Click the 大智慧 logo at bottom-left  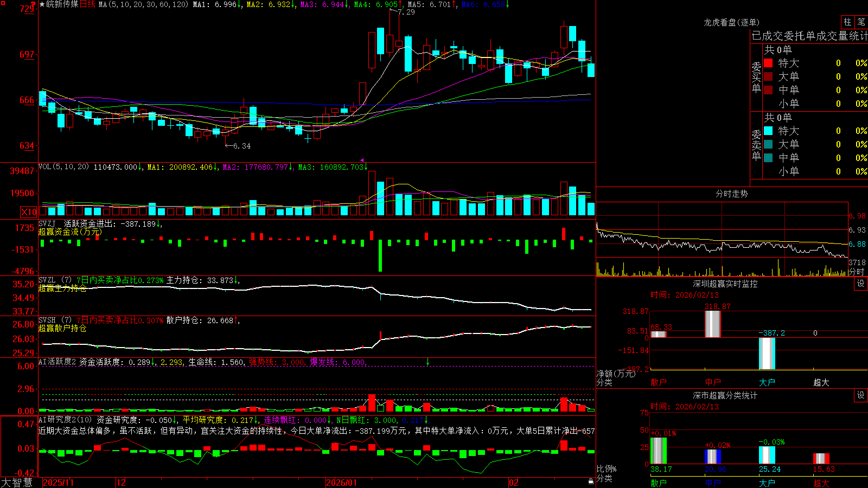pyautogui.click(x=17, y=483)
